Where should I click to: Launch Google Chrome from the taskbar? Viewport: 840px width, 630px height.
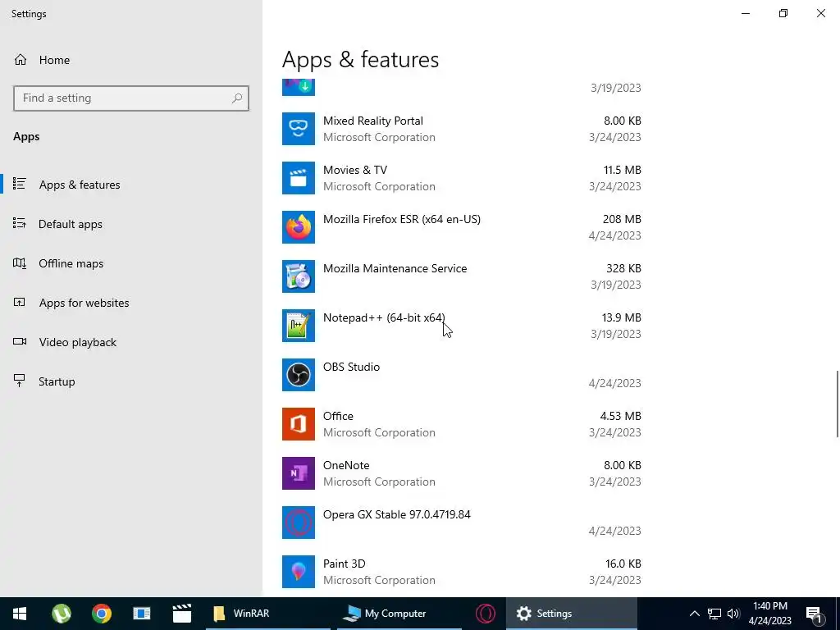tap(101, 614)
